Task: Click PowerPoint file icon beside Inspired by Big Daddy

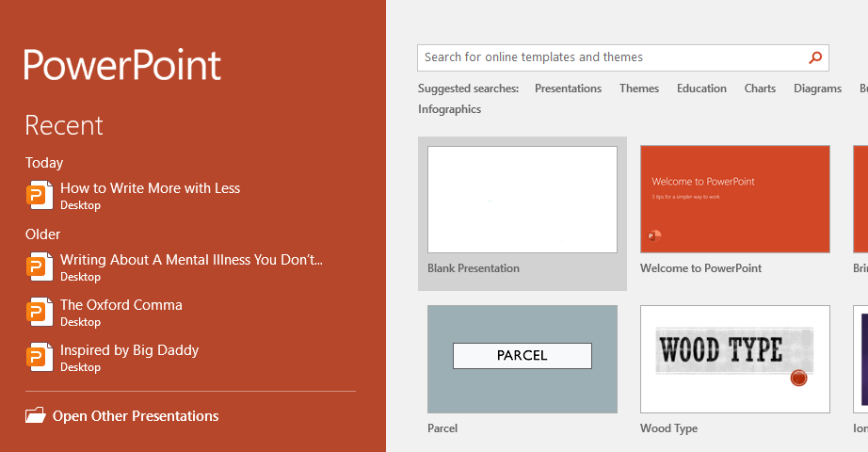Action: click(40, 357)
